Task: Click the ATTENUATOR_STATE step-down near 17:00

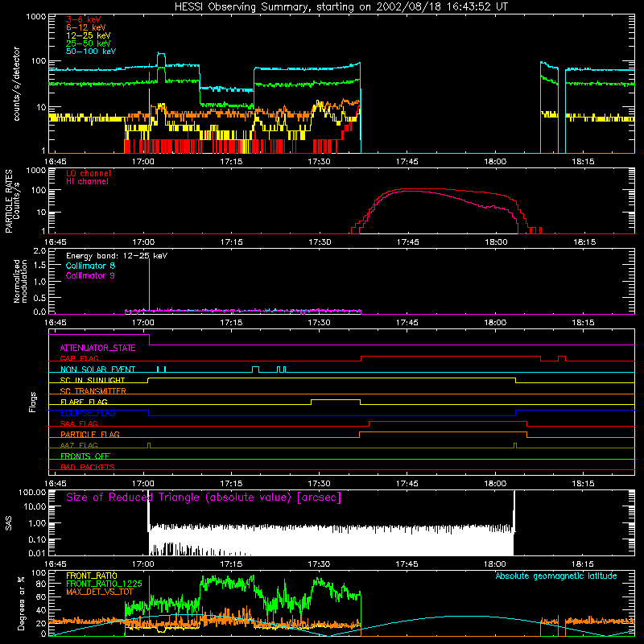Action: pyautogui.click(x=149, y=340)
